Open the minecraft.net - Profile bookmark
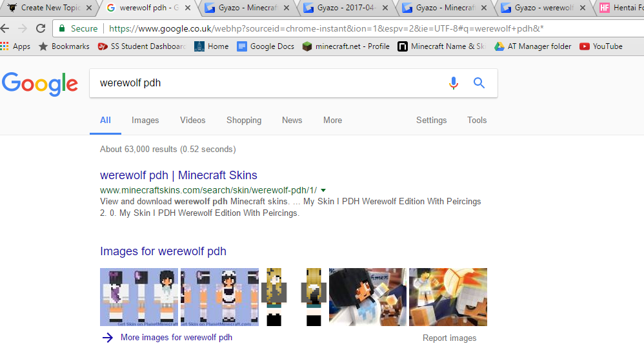 [346, 46]
